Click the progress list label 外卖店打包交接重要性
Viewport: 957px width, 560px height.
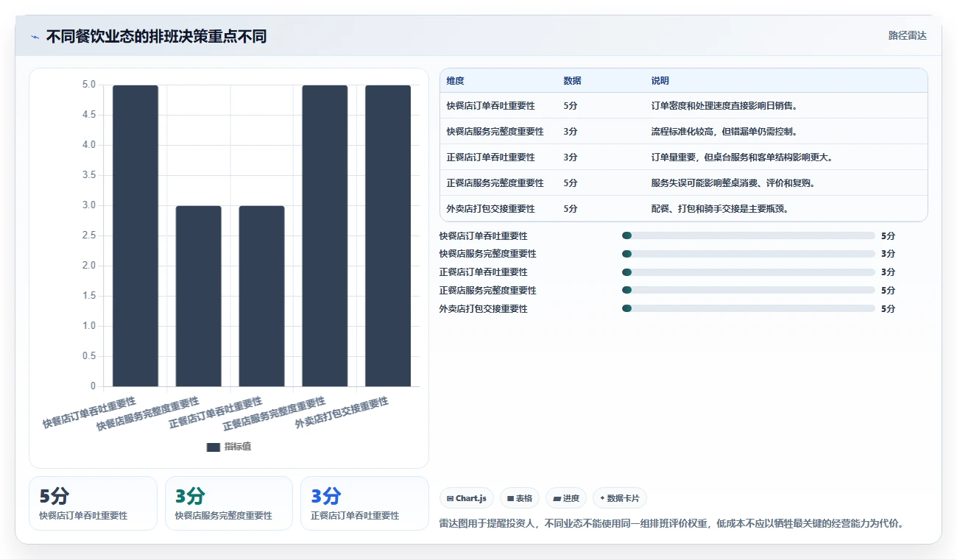click(x=484, y=309)
